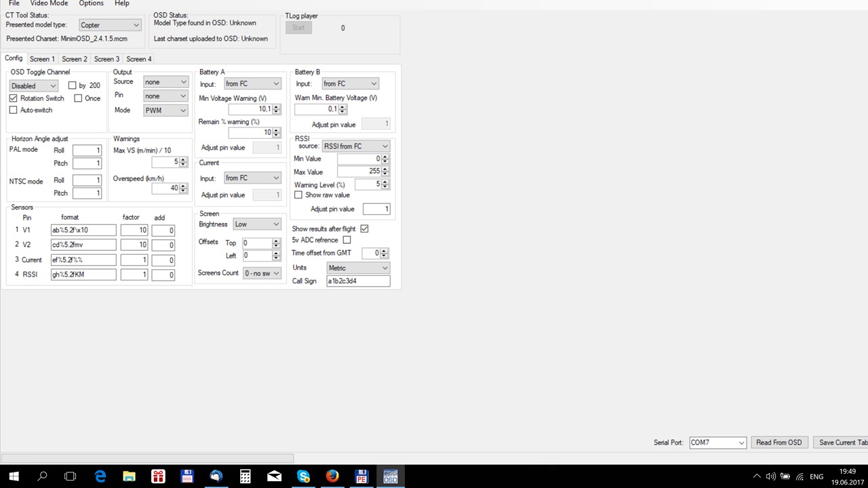Open Microsoft Edge from the taskbar

point(100,476)
